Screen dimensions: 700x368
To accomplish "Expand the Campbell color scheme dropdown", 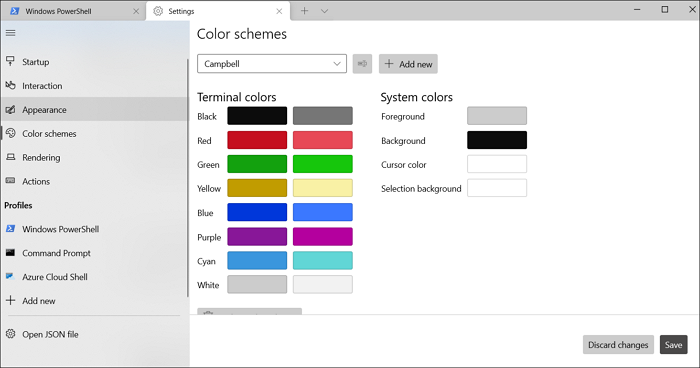I will click(x=272, y=64).
